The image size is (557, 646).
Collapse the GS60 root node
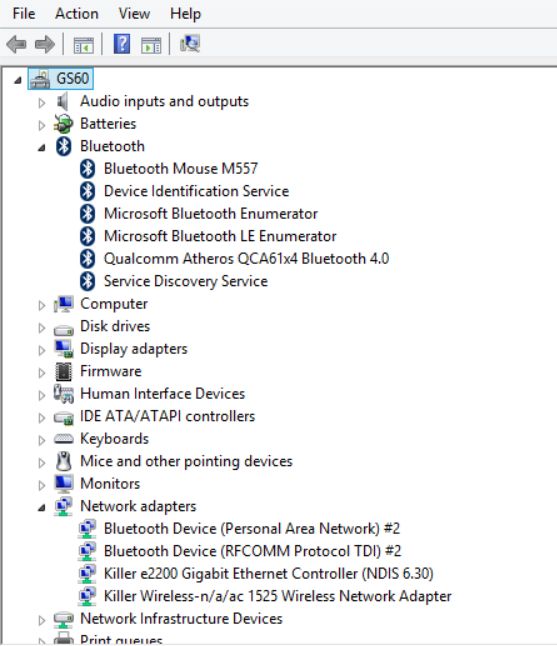click(18, 80)
